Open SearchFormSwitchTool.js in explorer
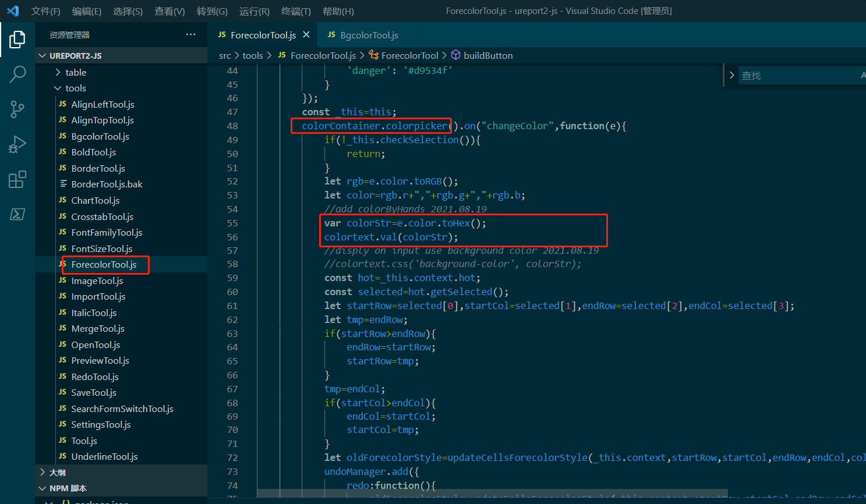 coord(121,409)
